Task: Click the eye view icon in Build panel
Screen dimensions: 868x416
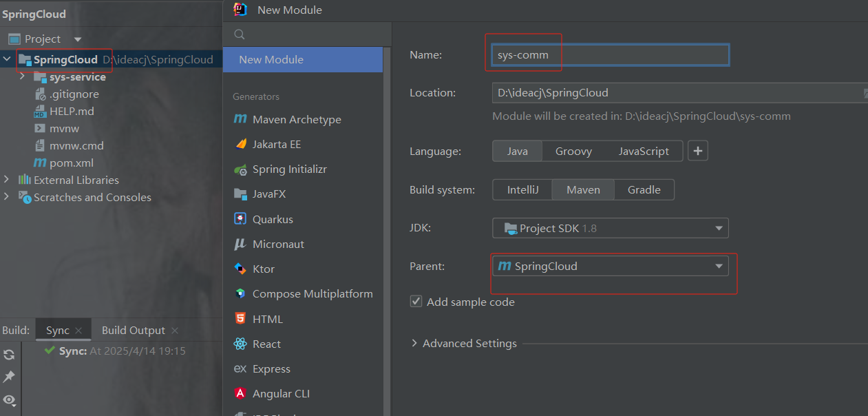Action: coord(9,399)
